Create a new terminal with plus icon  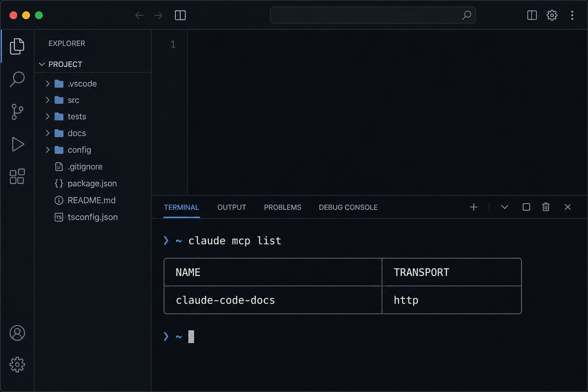tap(474, 207)
